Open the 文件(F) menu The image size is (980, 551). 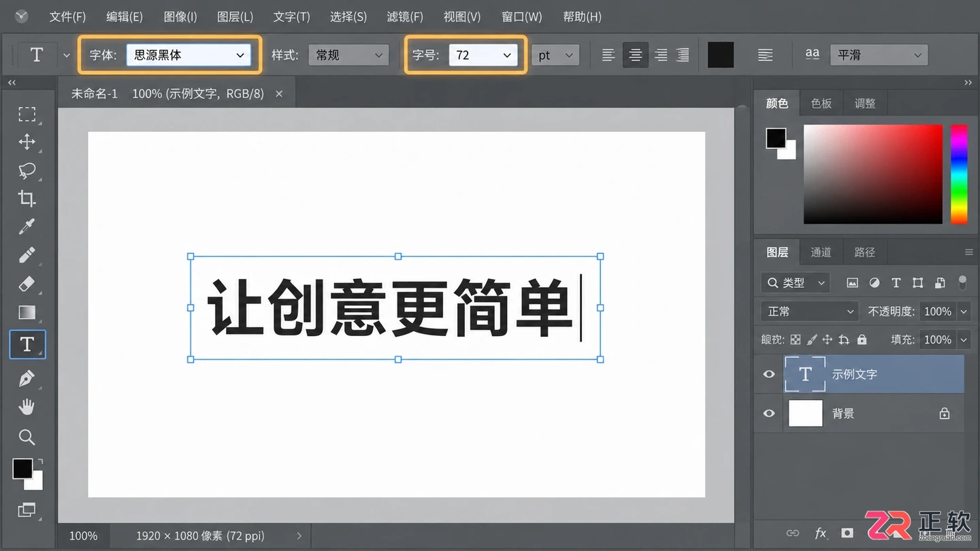pyautogui.click(x=67, y=16)
